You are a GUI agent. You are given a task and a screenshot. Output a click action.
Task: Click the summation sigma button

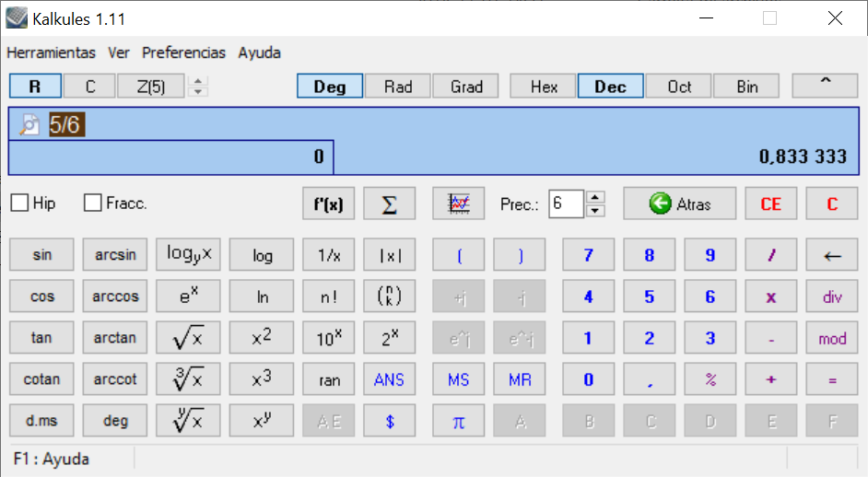389,204
